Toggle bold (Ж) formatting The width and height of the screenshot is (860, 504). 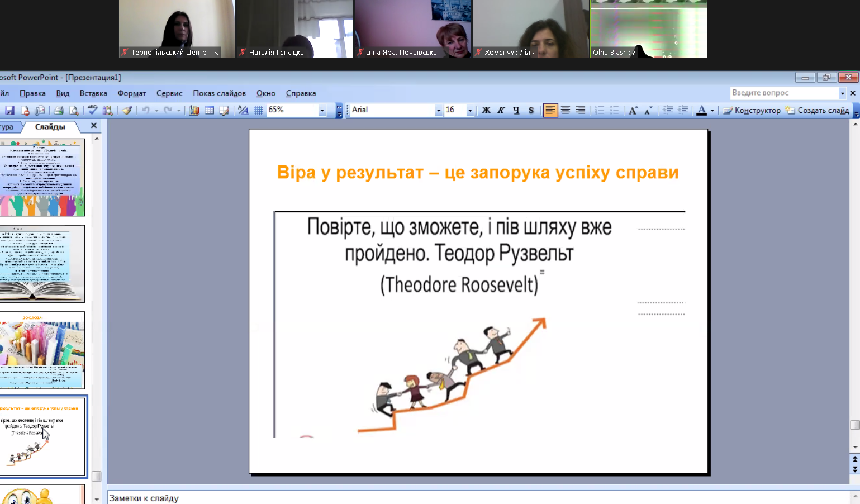tap(486, 110)
